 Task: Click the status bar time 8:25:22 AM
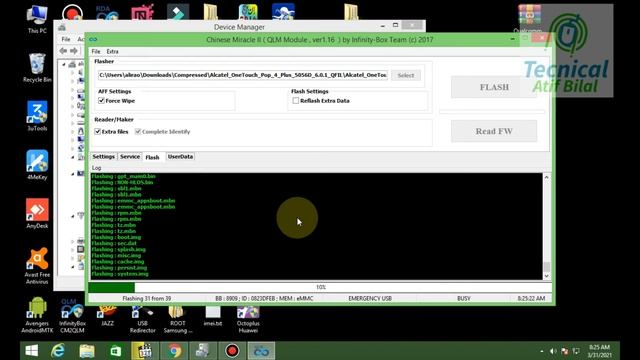531,299
